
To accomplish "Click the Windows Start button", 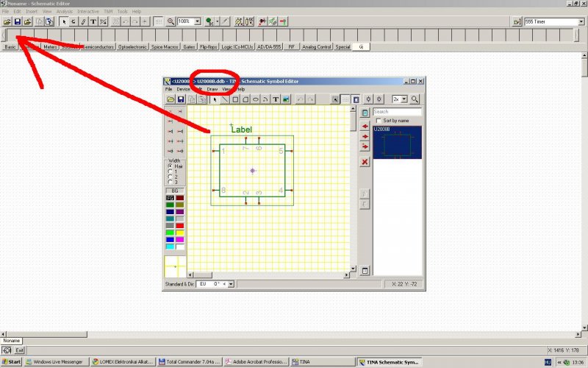I will pyautogui.click(x=11, y=362).
